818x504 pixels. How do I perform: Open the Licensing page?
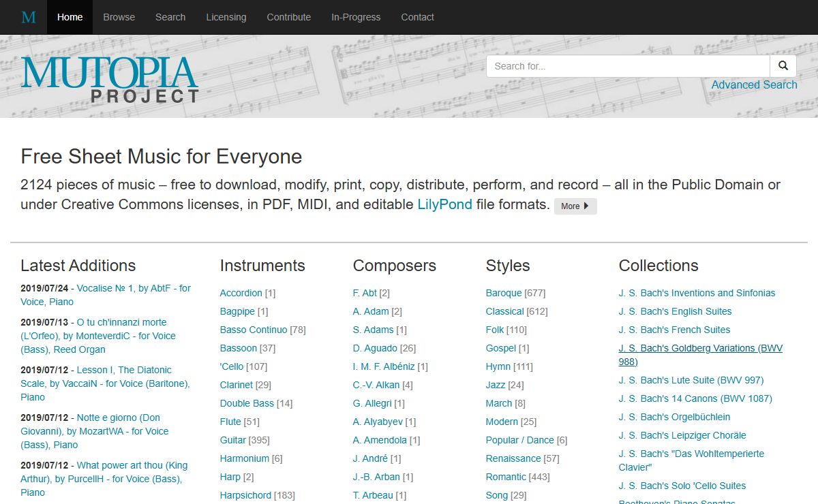coord(226,17)
